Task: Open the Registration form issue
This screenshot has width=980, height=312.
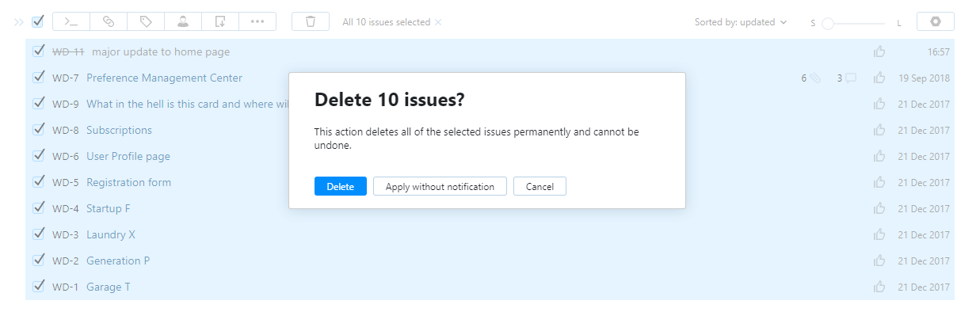Action: (x=128, y=183)
